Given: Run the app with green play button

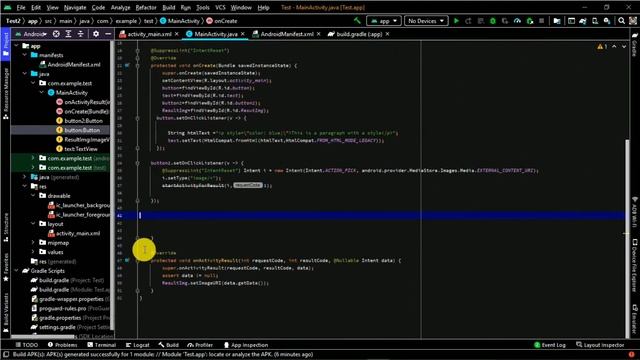Looking at the screenshot, I should point(456,21).
